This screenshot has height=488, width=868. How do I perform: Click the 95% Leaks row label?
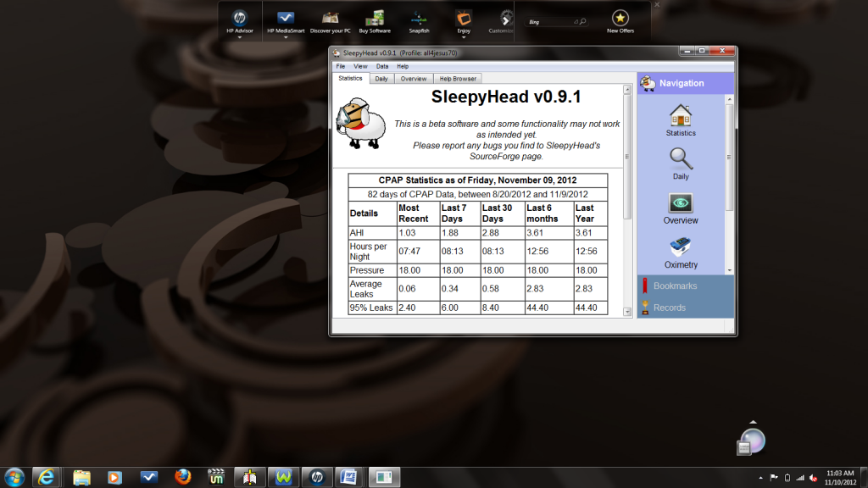click(x=371, y=308)
